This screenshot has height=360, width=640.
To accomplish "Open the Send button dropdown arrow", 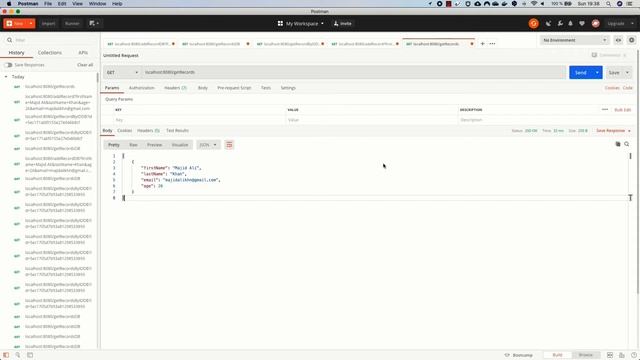I will (597, 73).
